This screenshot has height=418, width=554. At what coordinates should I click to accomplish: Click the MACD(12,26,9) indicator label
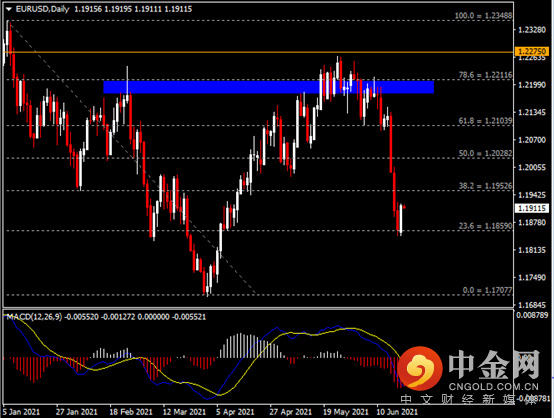34,317
